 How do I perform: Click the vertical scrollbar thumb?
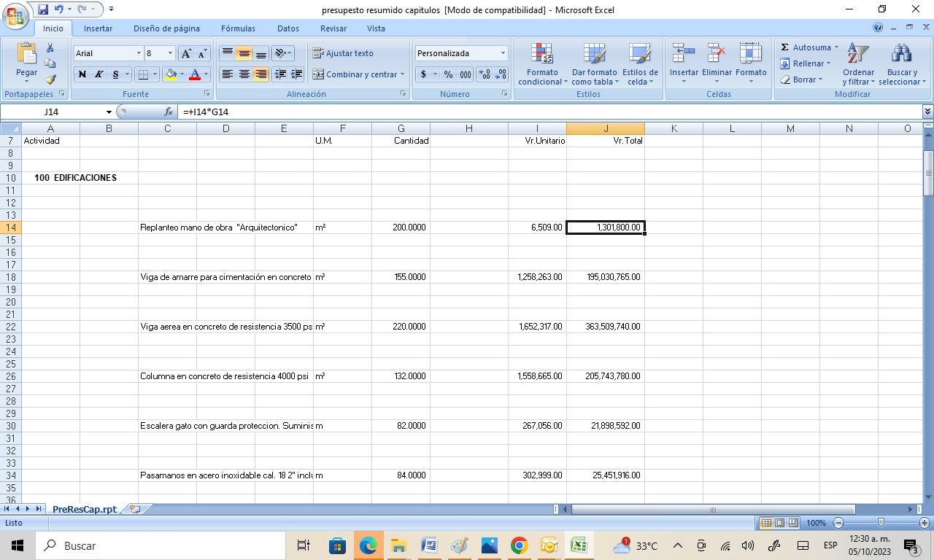(928, 173)
